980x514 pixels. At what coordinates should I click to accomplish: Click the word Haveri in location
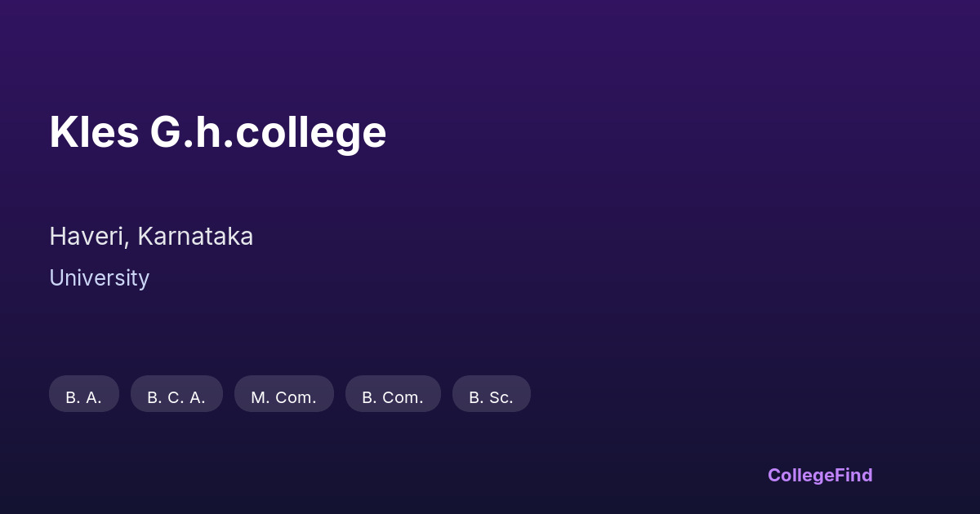(x=87, y=237)
